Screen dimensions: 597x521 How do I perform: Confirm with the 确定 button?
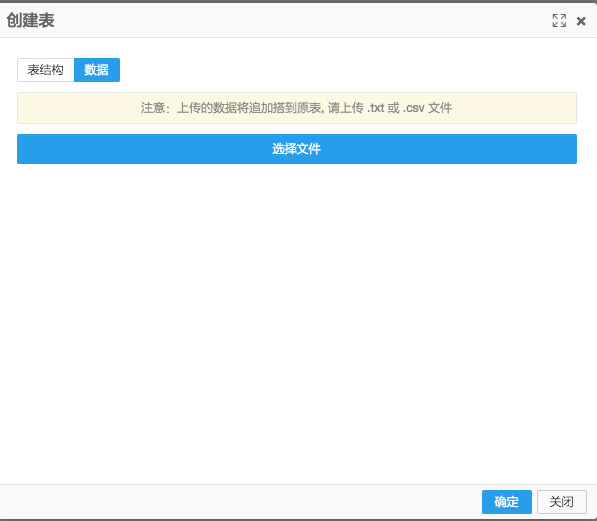coord(507,502)
